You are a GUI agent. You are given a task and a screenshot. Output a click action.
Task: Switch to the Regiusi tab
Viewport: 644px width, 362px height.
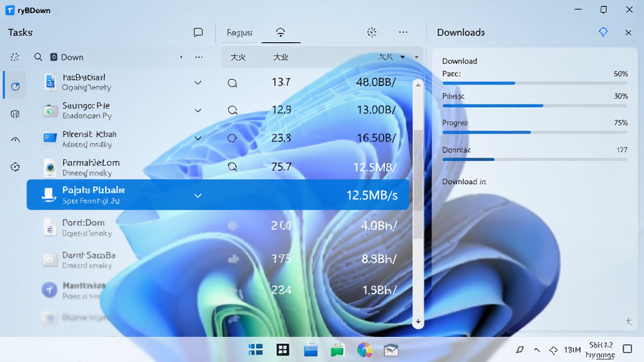pos(240,33)
